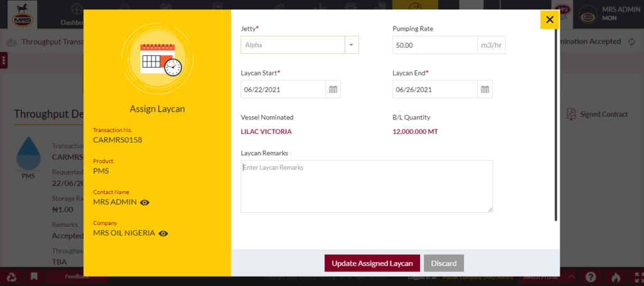644x286 pixels.
Task: Click the Throughput Transaction breadcrumb icon
Action: (x=12, y=42)
